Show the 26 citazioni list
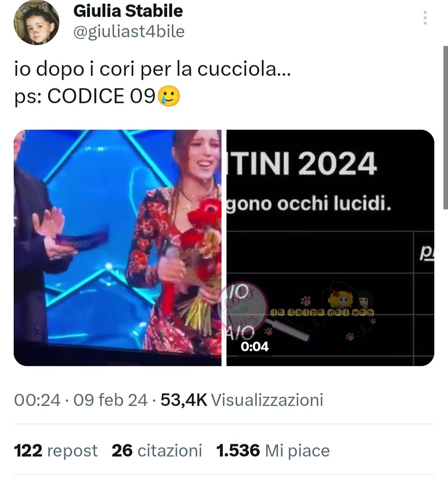 click(157, 450)
